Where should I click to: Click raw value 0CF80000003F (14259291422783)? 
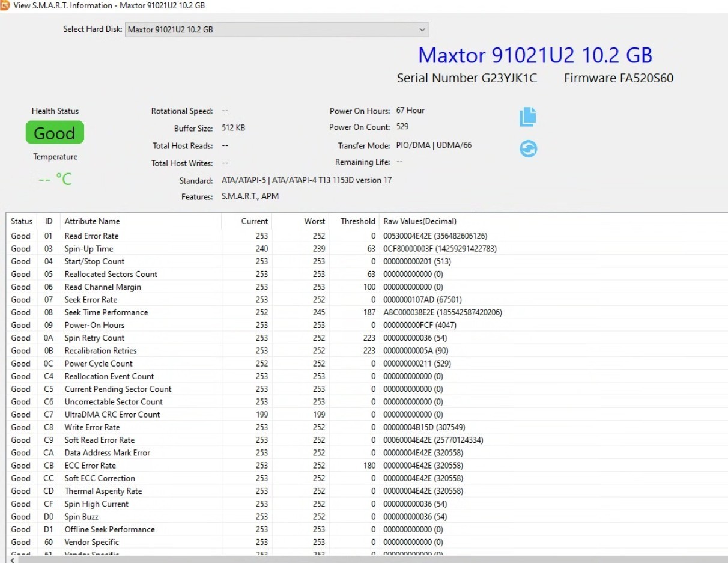(440, 249)
